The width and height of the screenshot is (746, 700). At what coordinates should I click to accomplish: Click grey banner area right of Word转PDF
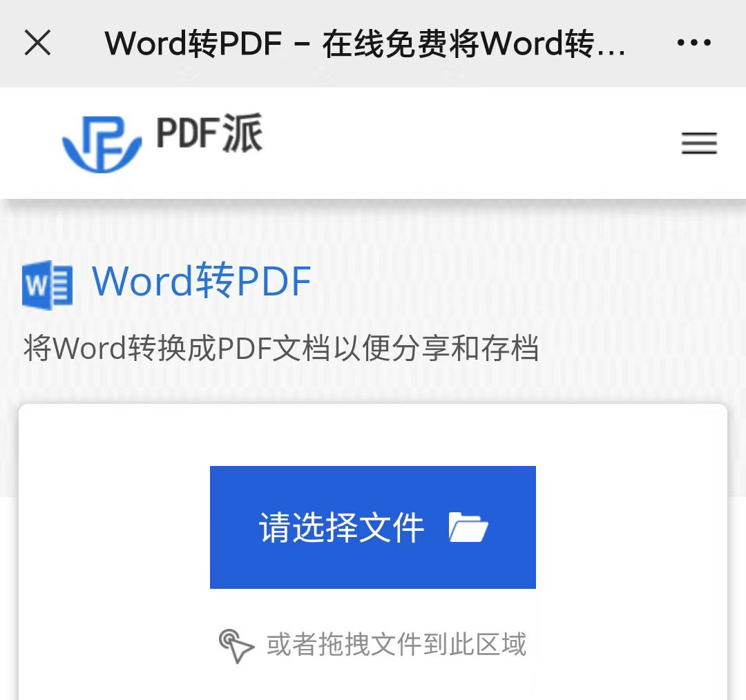click(x=525, y=281)
